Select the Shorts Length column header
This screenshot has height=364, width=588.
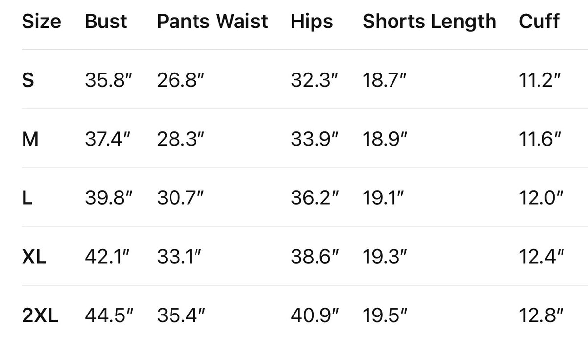(x=429, y=22)
